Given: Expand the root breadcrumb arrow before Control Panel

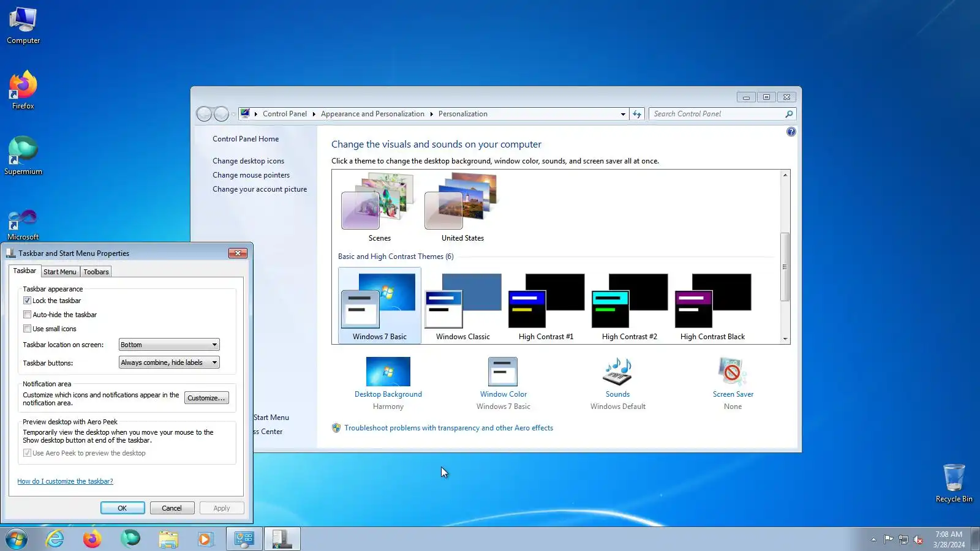Looking at the screenshot, I should coord(256,114).
